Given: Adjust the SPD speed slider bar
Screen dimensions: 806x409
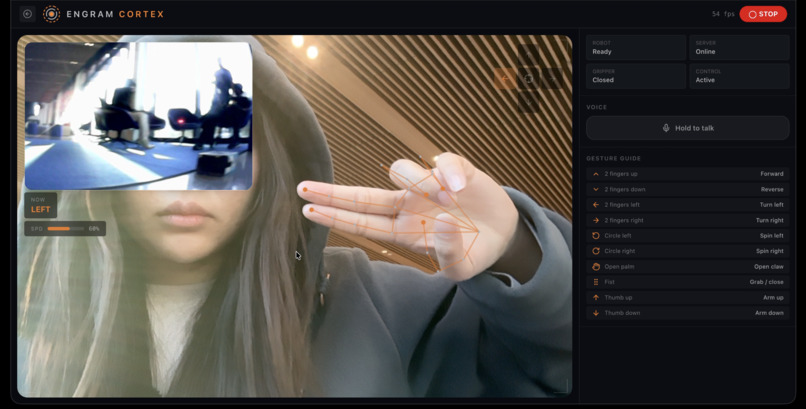Looking at the screenshot, I should (66, 229).
